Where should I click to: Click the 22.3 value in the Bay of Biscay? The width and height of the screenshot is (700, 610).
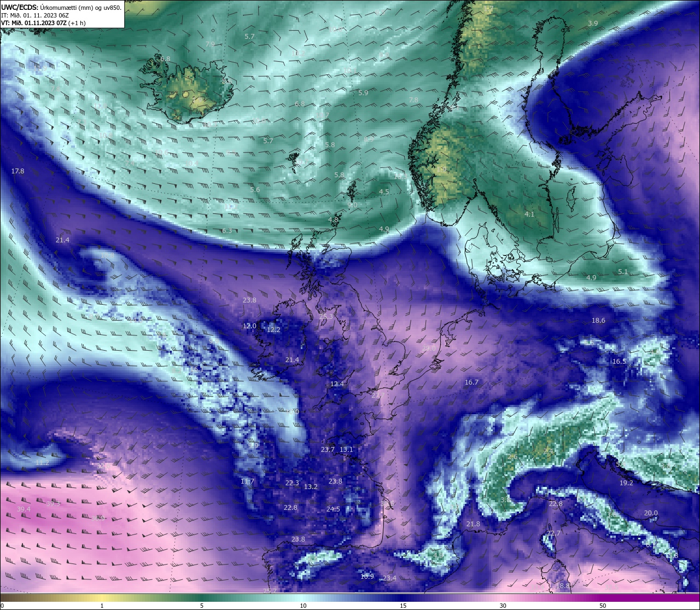point(293,483)
